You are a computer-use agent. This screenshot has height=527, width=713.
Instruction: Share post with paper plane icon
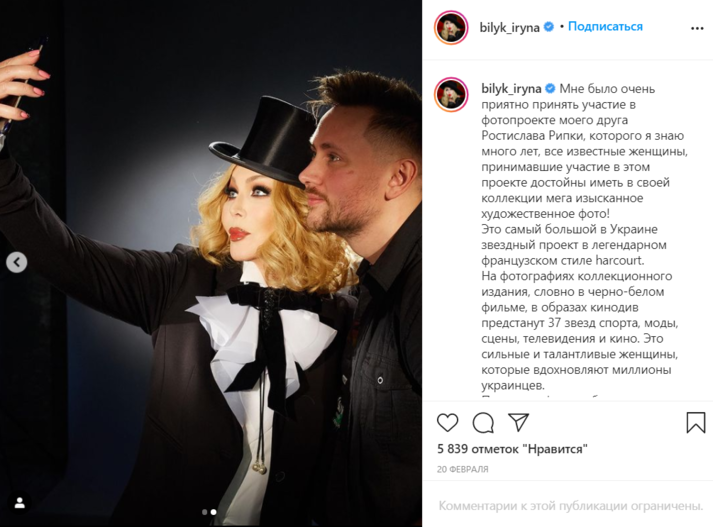pyautogui.click(x=518, y=422)
